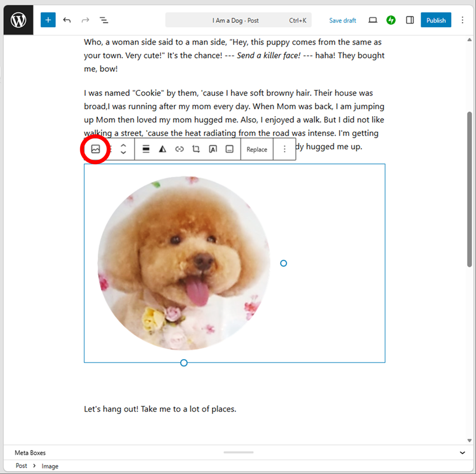Select the crop image tool
The height and width of the screenshot is (474, 476).
tap(196, 149)
